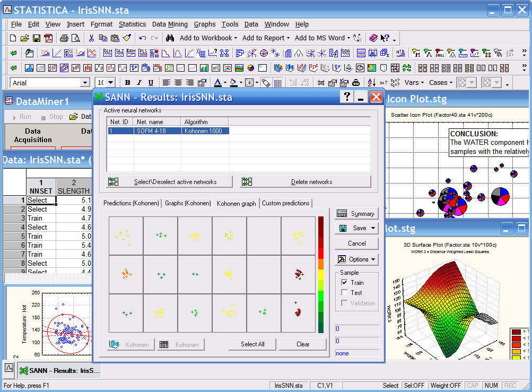Open Find with the binoculars icon
The width and height of the screenshot is (532, 392).
(170, 38)
